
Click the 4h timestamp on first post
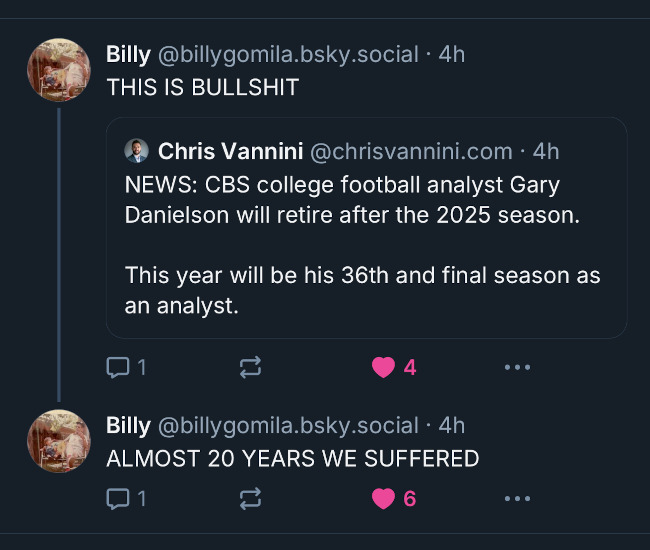[x=452, y=54]
